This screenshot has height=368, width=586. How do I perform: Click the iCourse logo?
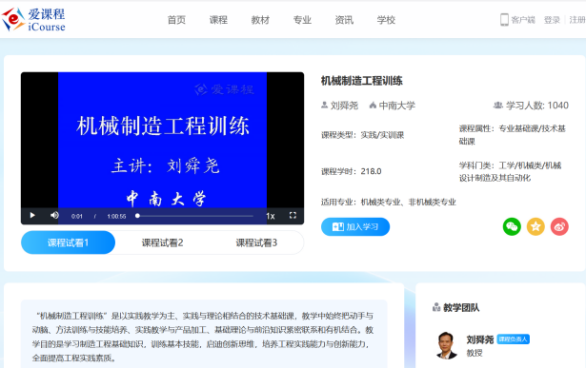(34, 19)
